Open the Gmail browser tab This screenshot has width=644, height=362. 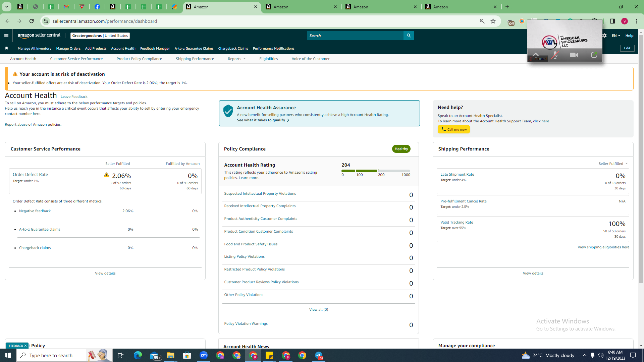click(66, 7)
